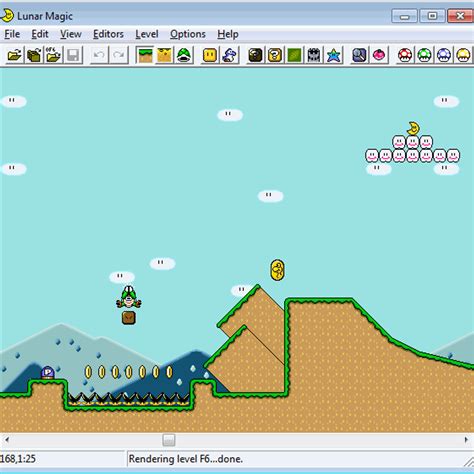
Task: Maximize the Lunar Magic window
Action: click(432, 16)
